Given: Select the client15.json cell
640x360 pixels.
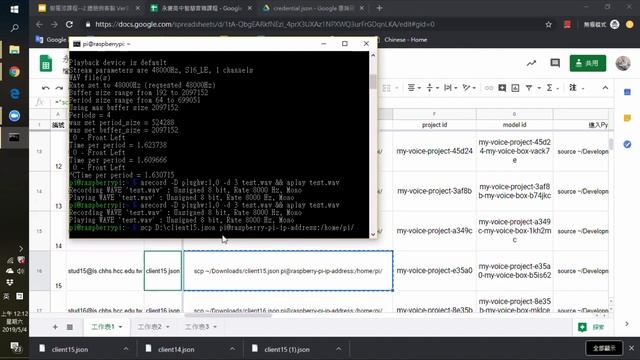Looking at the screenshot, I should pos(163,271).
